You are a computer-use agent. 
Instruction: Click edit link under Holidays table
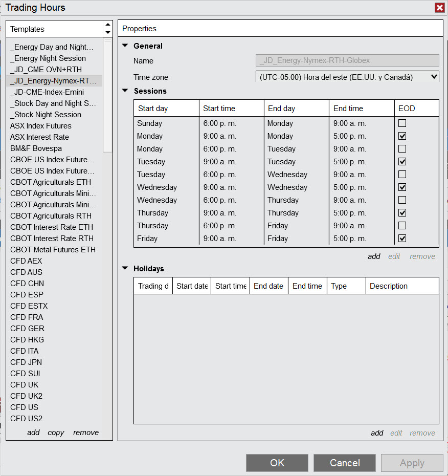point(396,433)
